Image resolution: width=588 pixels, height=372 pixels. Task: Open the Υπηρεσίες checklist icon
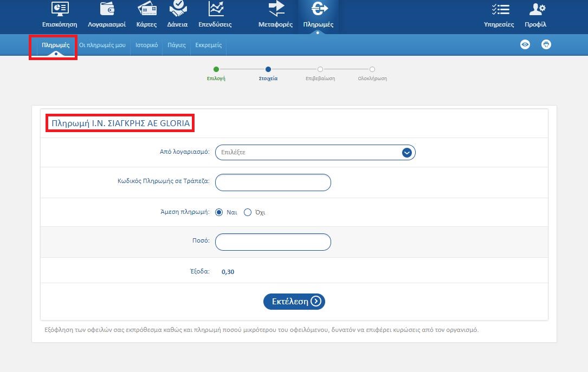[x=499, y=9]
